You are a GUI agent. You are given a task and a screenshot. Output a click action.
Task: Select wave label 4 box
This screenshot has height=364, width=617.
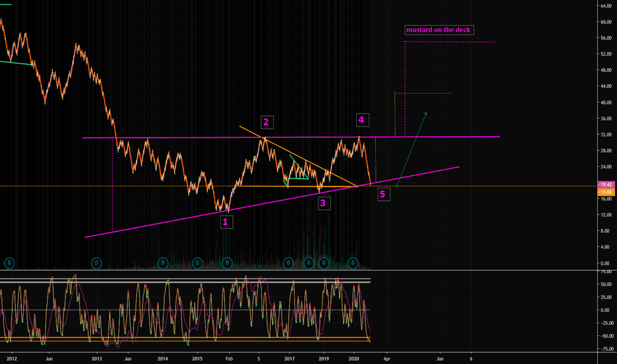point(362,120)
